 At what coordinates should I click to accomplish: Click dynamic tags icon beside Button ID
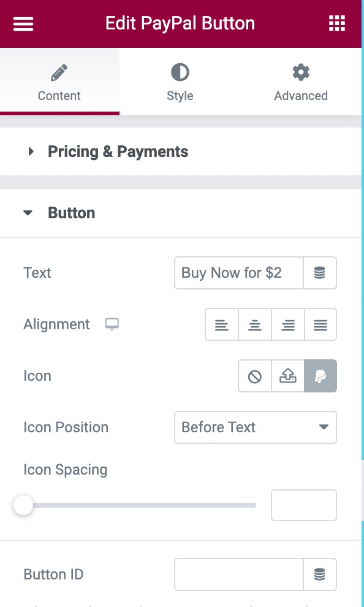pos(319,575)
